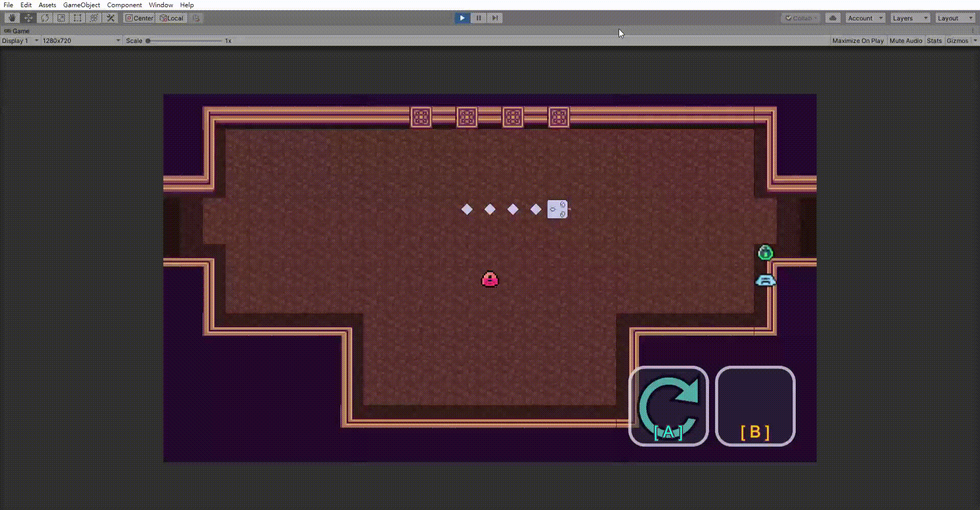The width and height of the screenshot is (980, 510).
Task: Toggle Mute Audio
Action: coord(905,41)
